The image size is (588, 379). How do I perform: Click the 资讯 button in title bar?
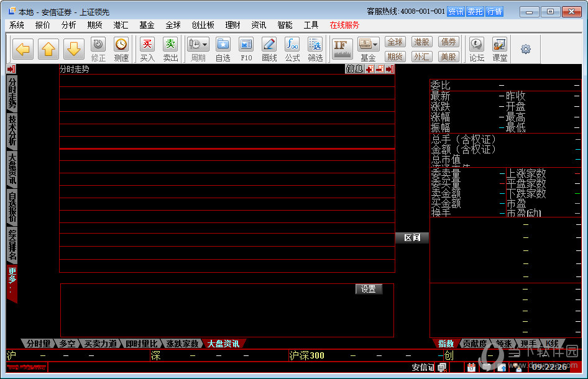tap(456, 12)
